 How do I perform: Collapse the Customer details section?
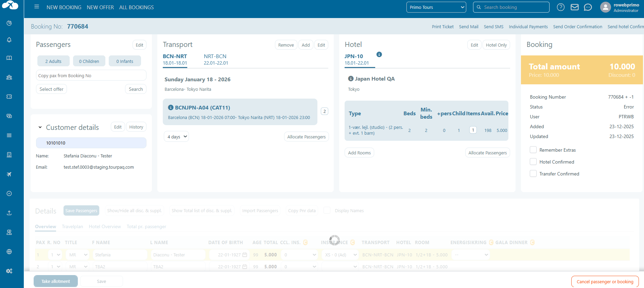pos(40,127)
